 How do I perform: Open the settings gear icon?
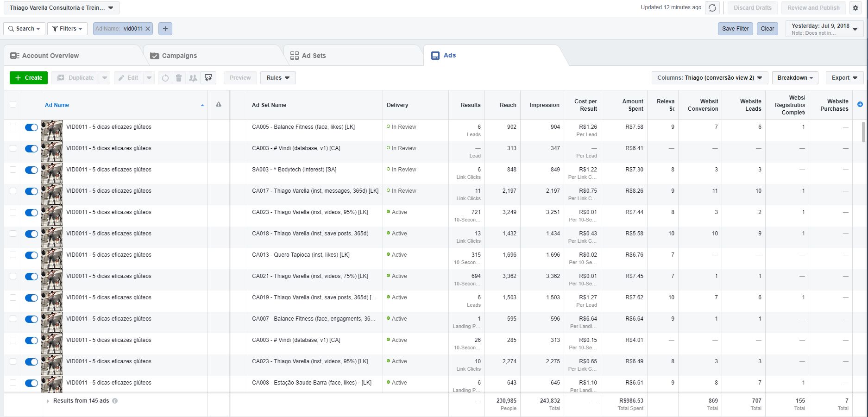855,8
